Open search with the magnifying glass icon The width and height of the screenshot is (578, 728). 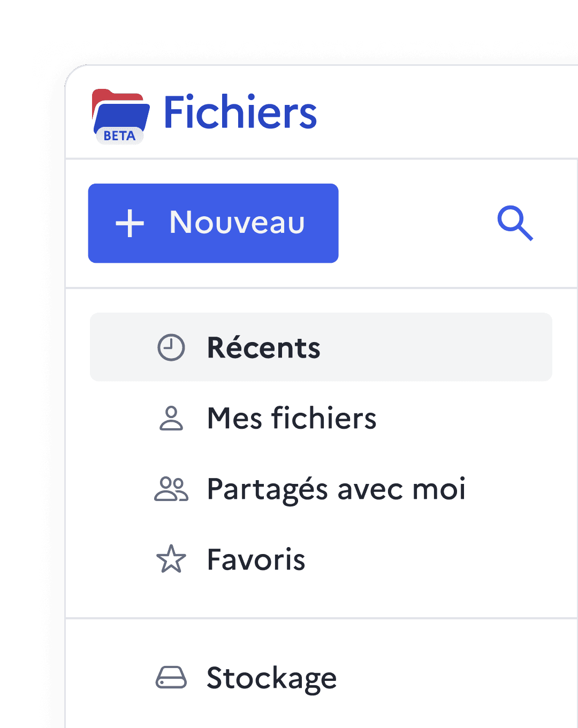[x=515, y=223]
